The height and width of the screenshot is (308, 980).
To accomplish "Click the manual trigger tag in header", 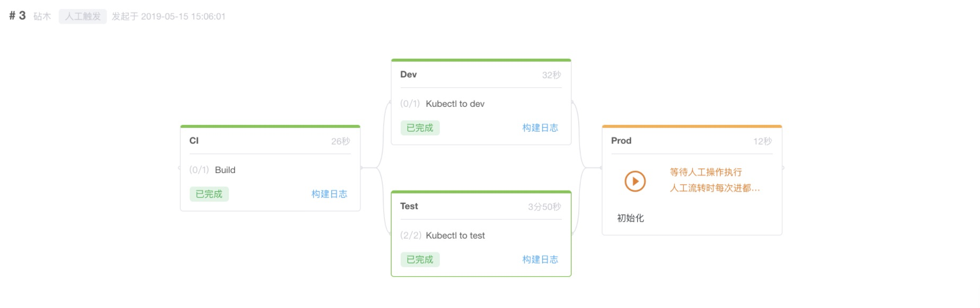I will pos(83,16).
